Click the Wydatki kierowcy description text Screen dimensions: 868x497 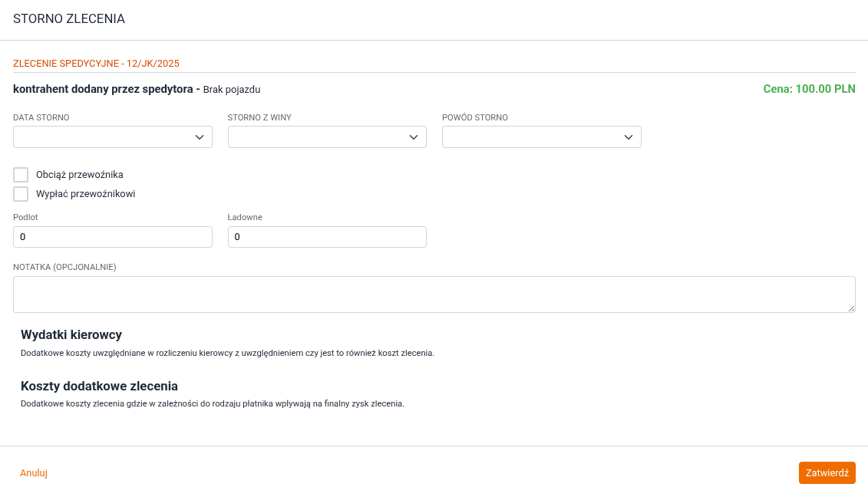227,354
